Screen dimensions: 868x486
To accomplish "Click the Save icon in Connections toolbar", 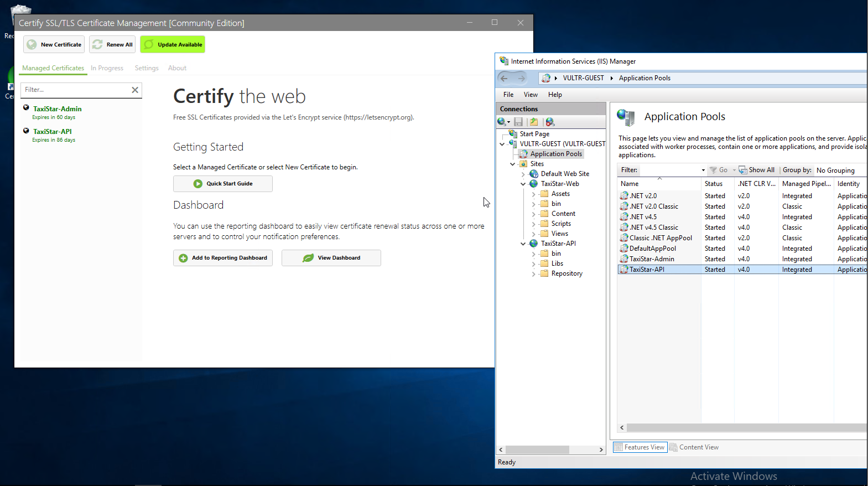I will [518, 122].
